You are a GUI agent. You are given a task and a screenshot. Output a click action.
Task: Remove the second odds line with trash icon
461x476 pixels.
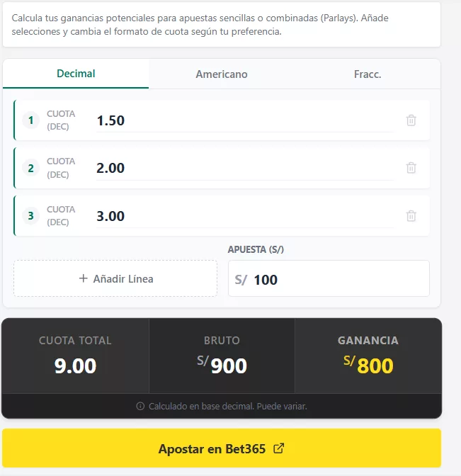(411, 168)
